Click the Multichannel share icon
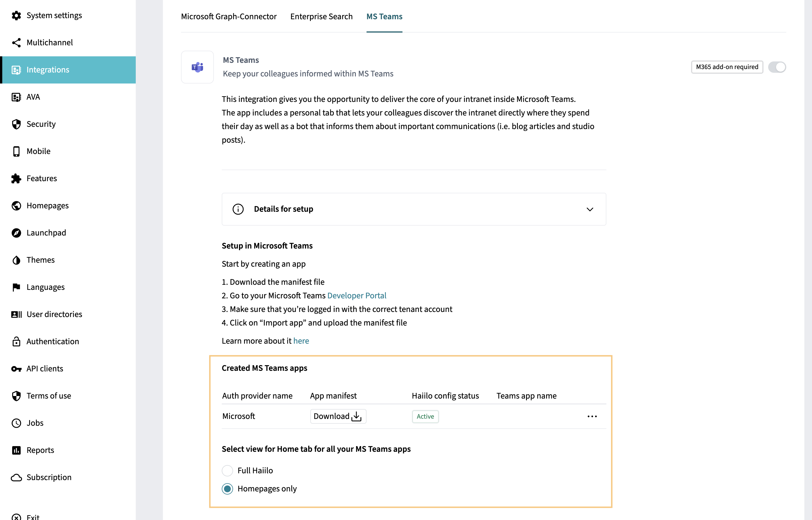Viewport: 812px width, 520px height. pyautogui.click(x=16, y=42)
